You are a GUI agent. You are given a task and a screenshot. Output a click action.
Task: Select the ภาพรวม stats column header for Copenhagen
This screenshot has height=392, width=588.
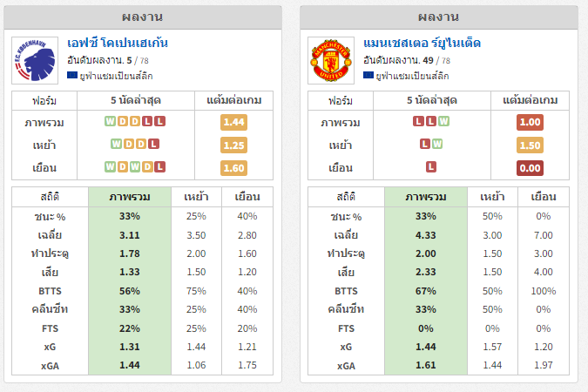coord(130,197)
